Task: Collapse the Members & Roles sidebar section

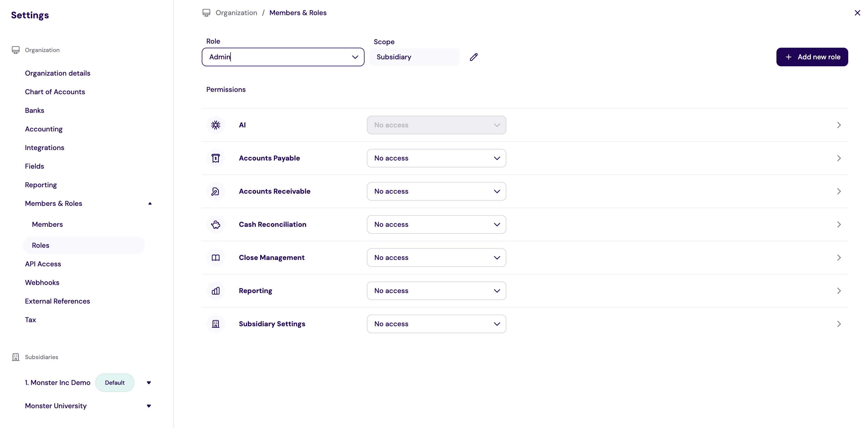Action: (150, 204)
